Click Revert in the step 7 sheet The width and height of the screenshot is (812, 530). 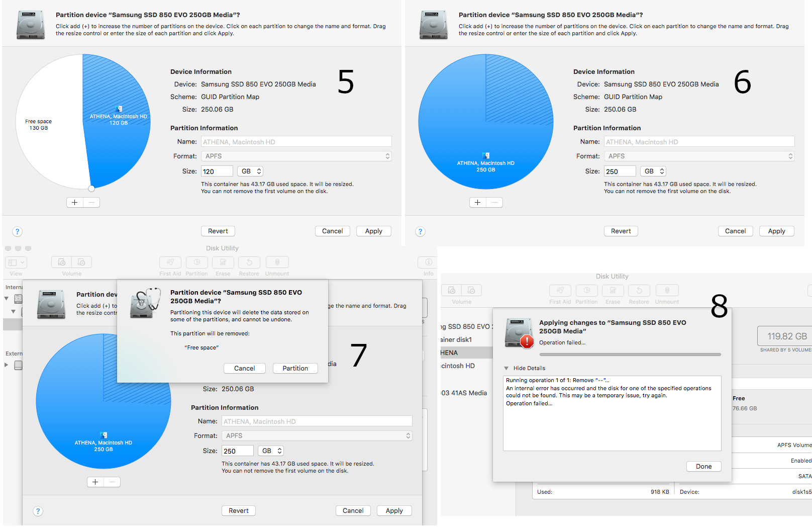point(239,511)
